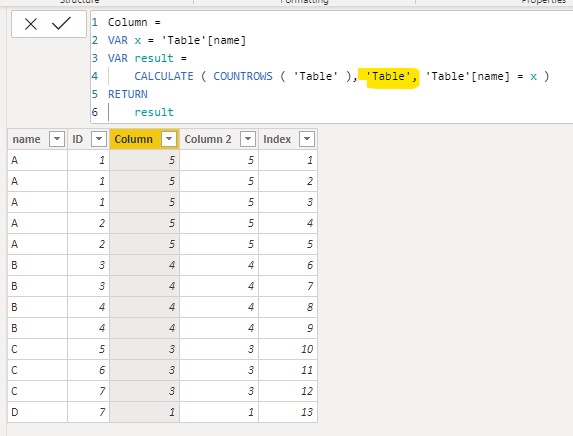Click Index cell with value 13
The image size is (573, 436).
288,412
